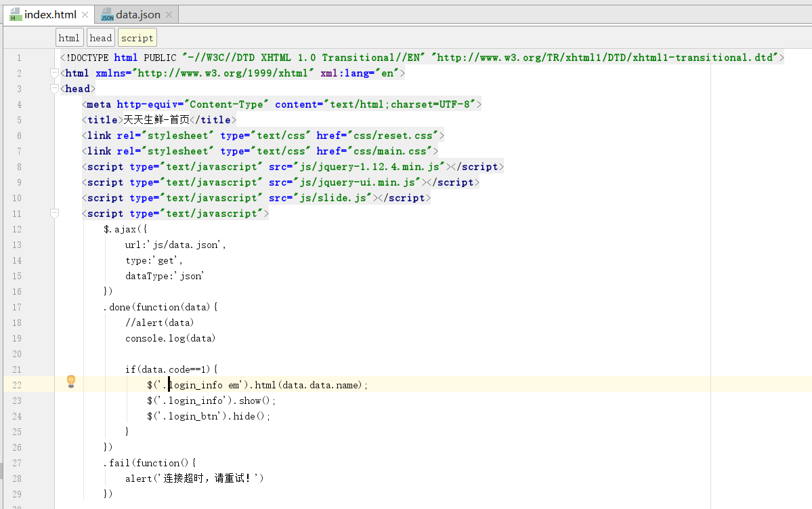Click the $.ajax({ call
This screenshot has width=812, height=509.
pyautogui.click(x=125, y=229)
